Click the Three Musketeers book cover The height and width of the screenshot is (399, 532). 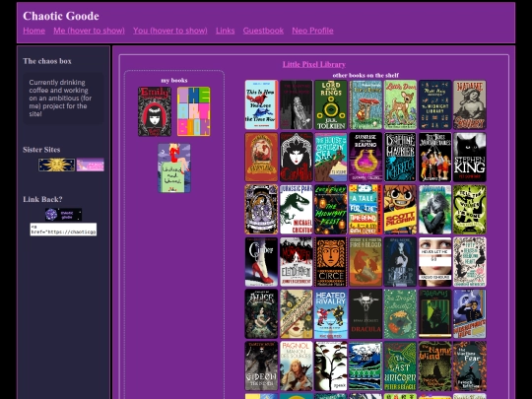click(x=435, y=157)
